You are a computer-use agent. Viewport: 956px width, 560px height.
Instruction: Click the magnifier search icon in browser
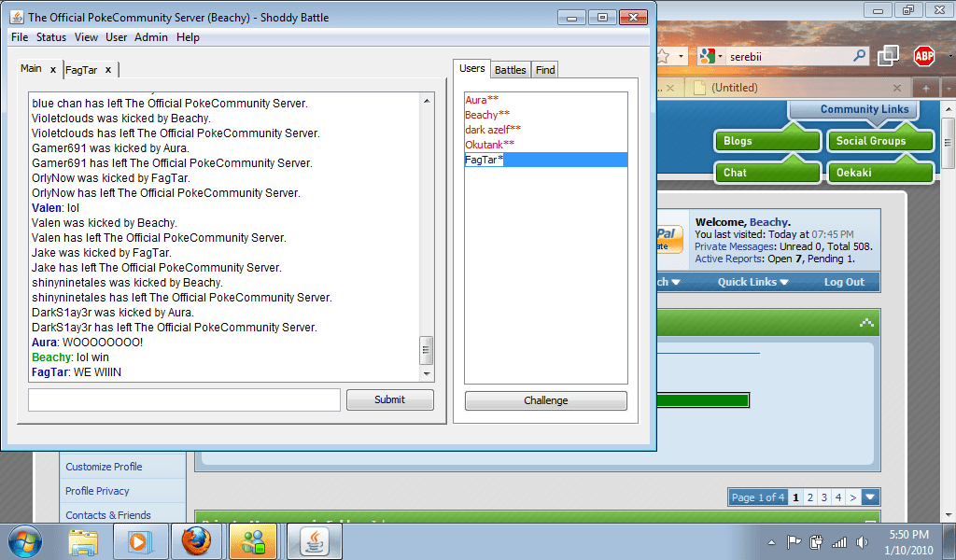point(859,56)
